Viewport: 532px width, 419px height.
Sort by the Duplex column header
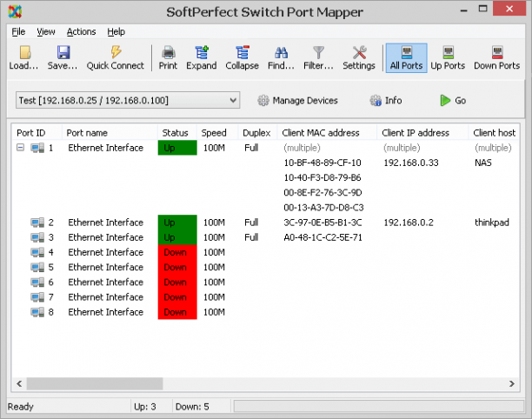(257, 133)
